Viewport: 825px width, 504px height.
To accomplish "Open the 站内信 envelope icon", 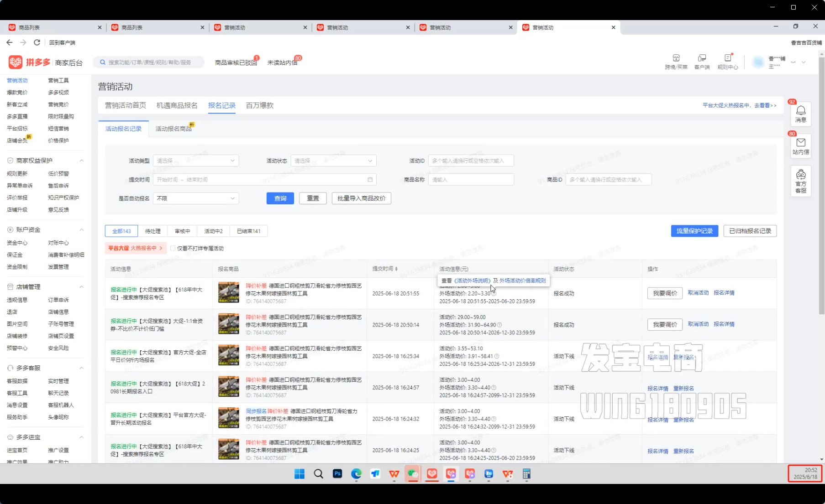I will click(x=801, y=143).
